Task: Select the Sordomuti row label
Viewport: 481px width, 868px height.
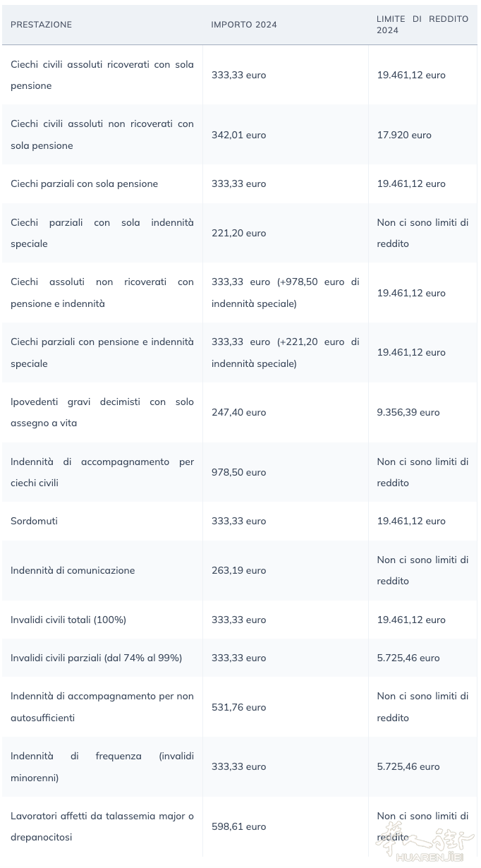Action: [34, 521]
